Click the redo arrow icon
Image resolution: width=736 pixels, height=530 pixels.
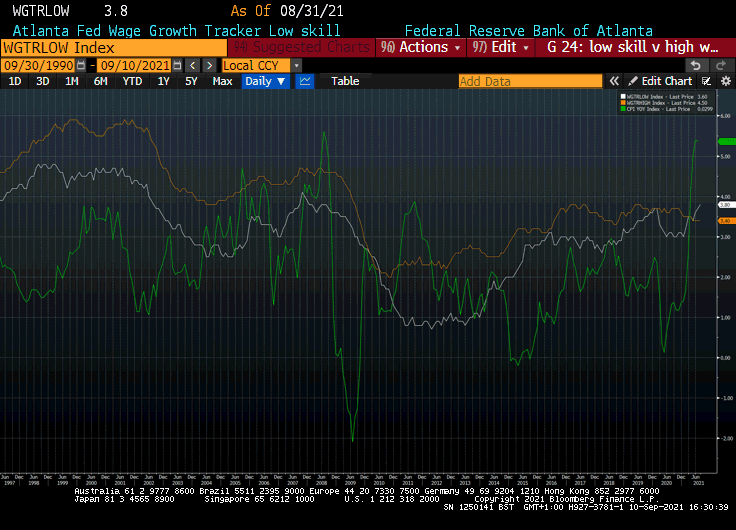point(721,65)
